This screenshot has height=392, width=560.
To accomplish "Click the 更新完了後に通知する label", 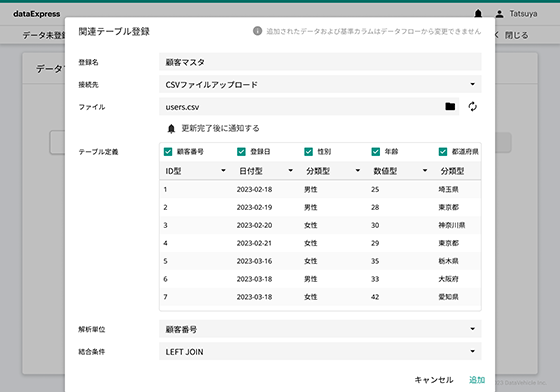I will coord(220,128).
